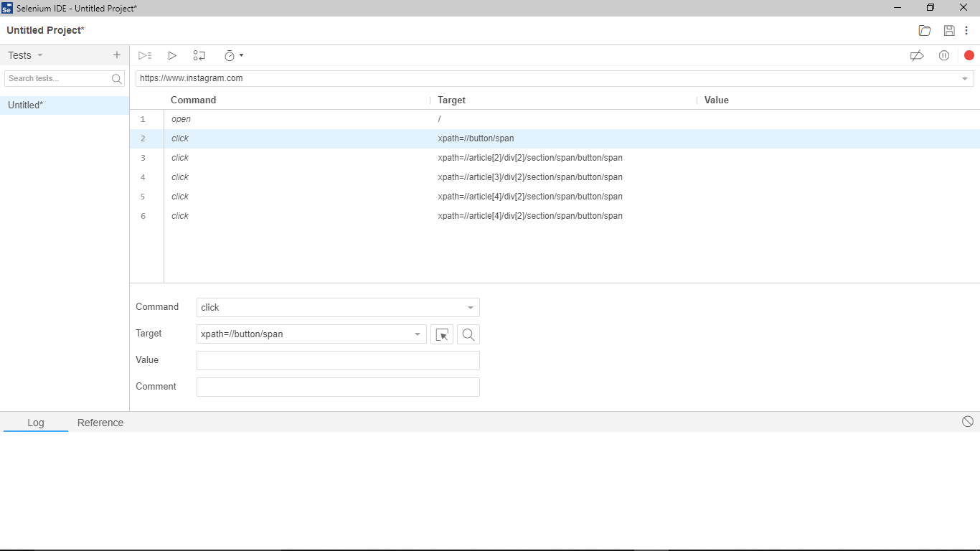
Task: Open an existing Selenium project
Action: click(x=924, y=30)
